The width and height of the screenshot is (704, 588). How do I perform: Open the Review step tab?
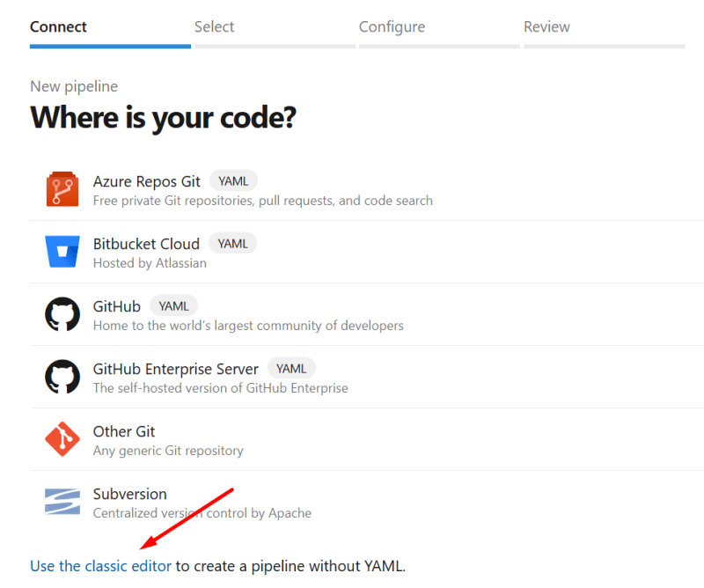click(604, 33)
